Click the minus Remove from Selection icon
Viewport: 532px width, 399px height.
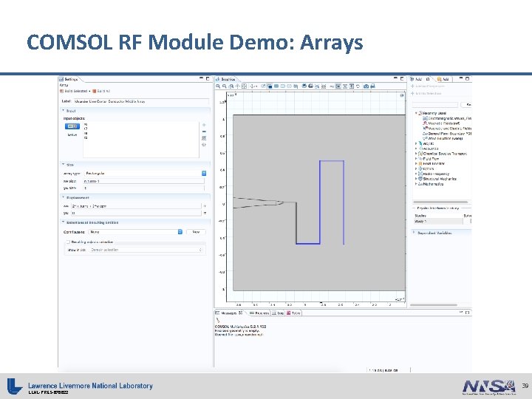point(204,132)
